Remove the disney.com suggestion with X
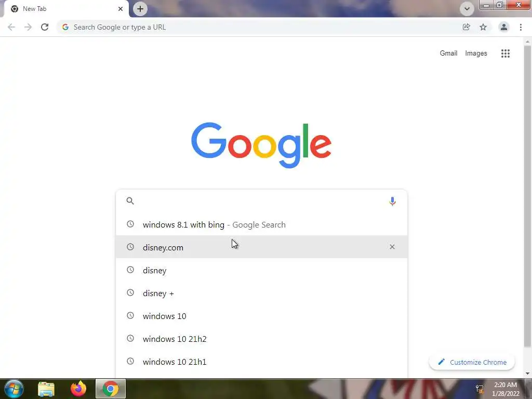Screen dimensions: 532x399 pos(392,247)
